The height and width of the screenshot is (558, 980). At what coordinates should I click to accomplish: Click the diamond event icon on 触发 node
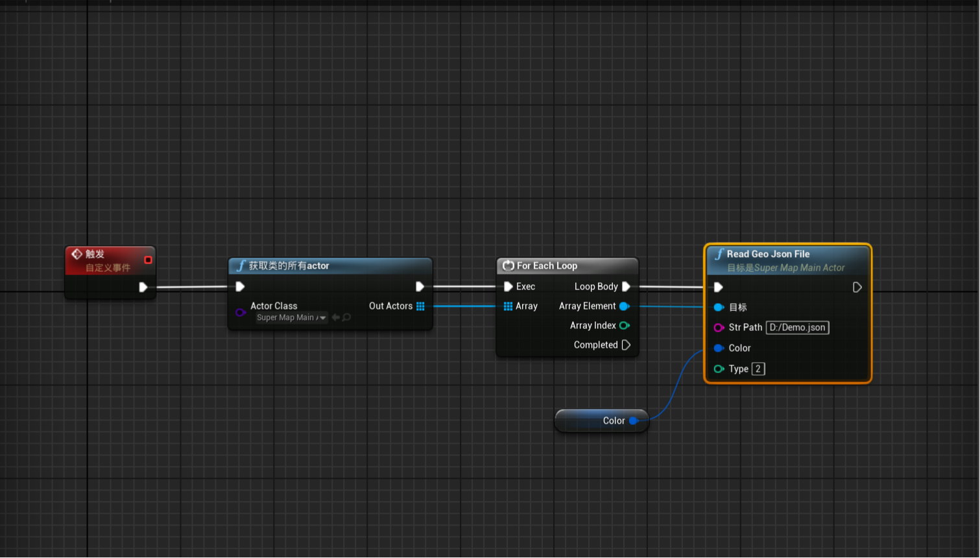coord(78,254)
